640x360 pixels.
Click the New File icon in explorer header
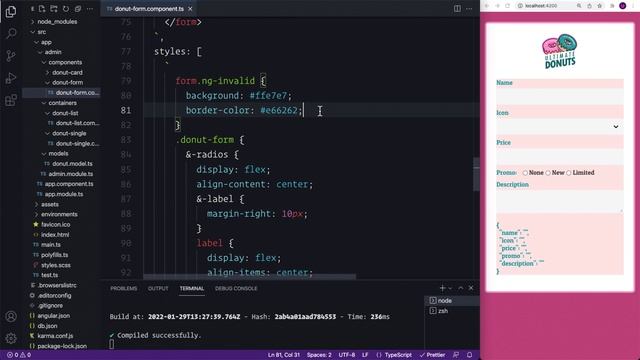point(42,9)
